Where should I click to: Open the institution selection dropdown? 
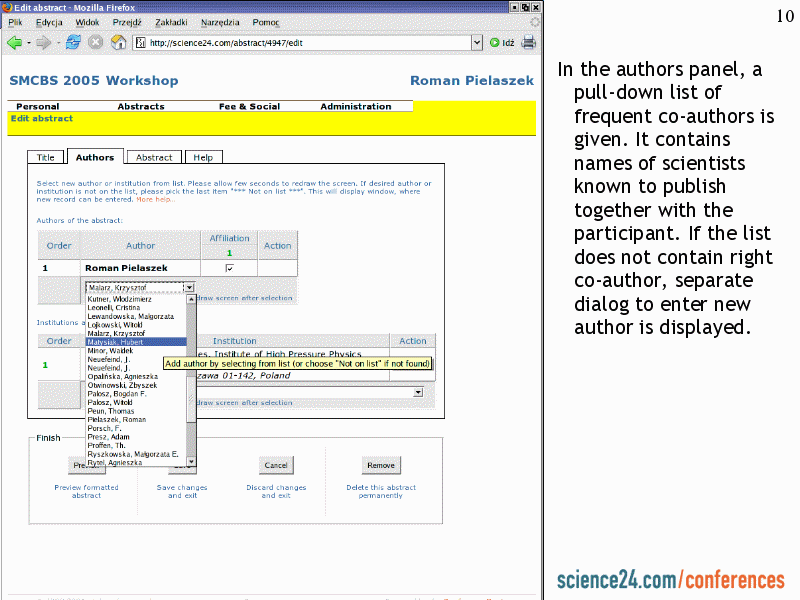point(417,393)
